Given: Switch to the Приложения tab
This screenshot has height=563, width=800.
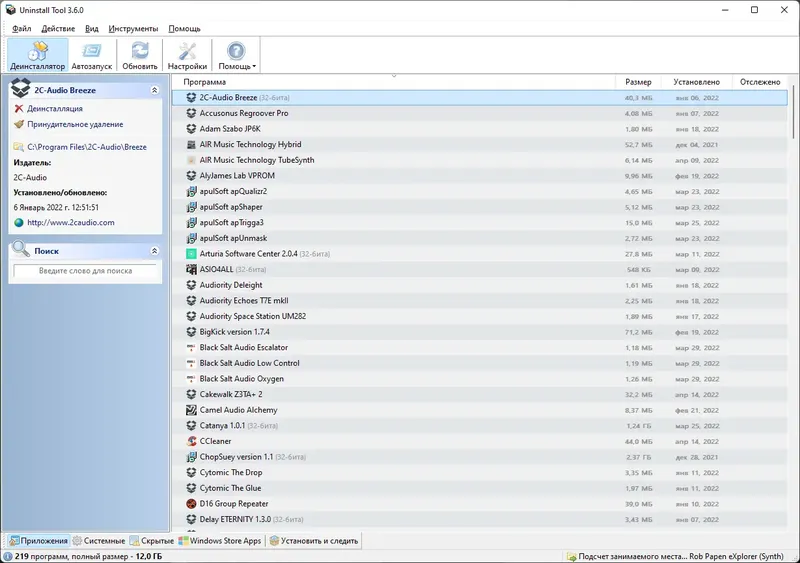Looking at the screenshot, I should click(39, 541).
